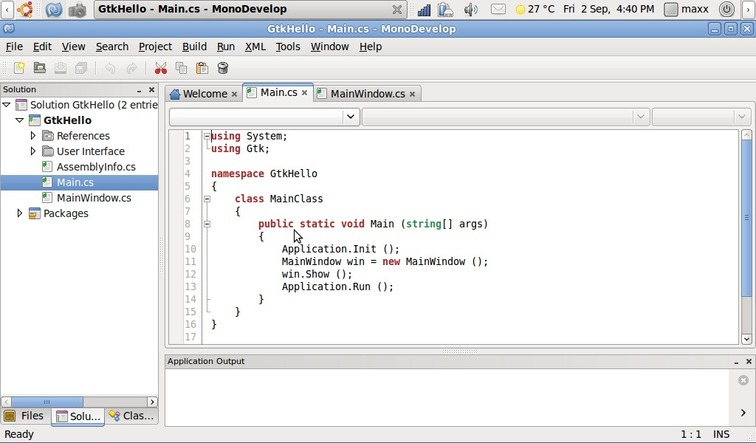The height and width of the screenshot is (443, 756).
Task: Open the Project menu
Action: pyautogui.click(x=155, y=47)
